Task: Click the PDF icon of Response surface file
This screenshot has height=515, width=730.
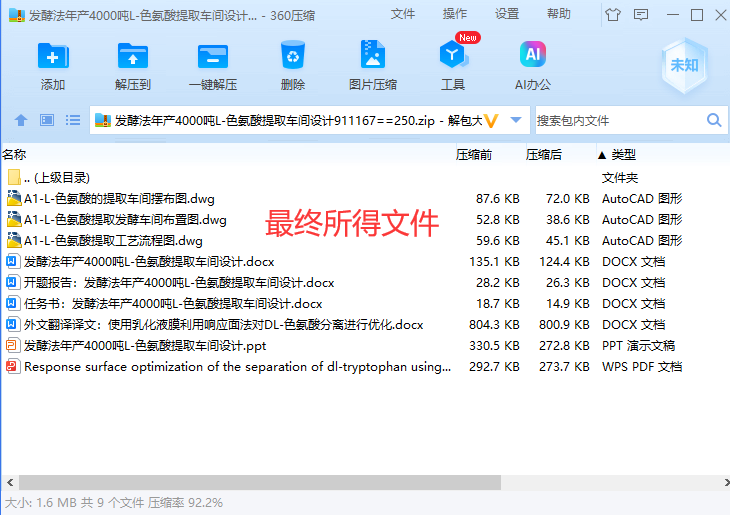Action: (x=12, y=366)
